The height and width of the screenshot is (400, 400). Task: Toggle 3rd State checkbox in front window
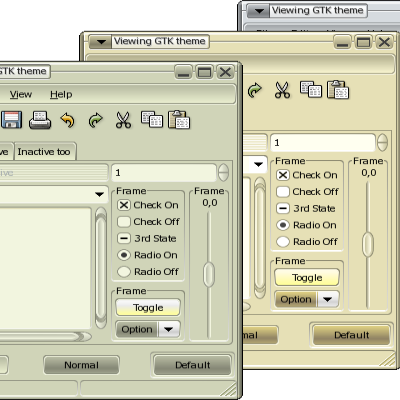(x=124, y=238)
